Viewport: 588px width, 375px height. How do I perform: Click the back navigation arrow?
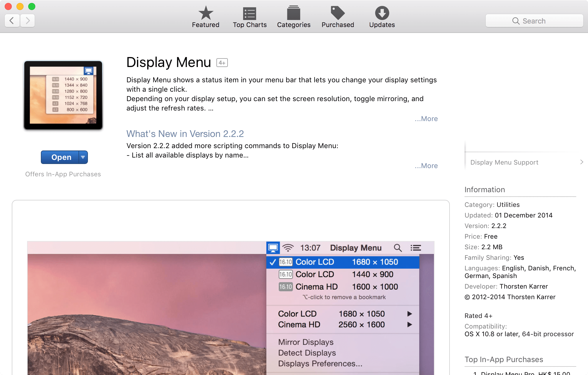point(12,21)
